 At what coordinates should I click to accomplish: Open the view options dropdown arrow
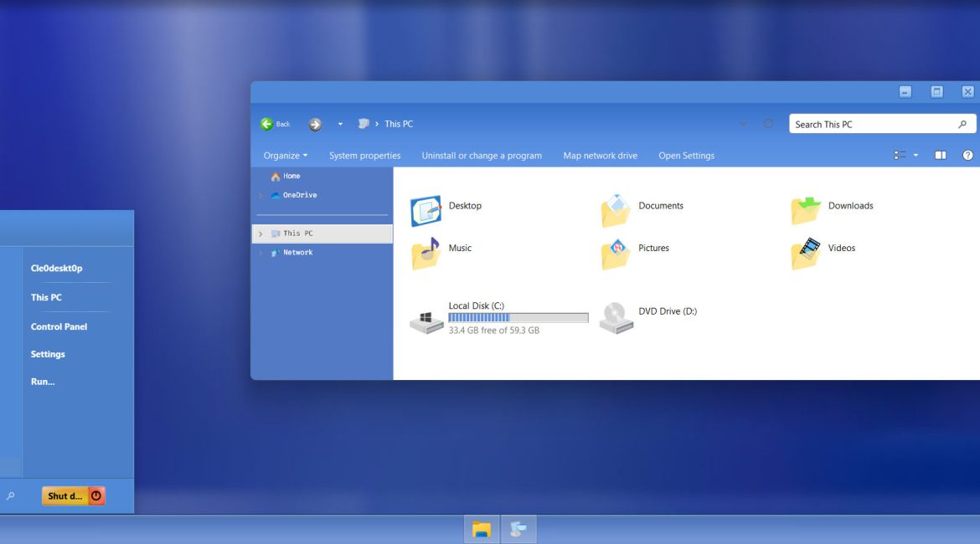point(916,155)
